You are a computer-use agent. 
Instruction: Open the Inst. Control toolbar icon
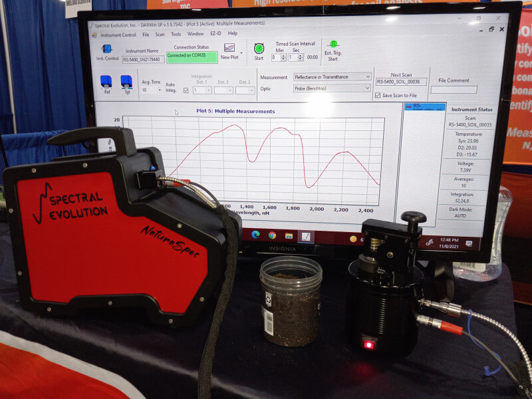click(x=107, y=49)
